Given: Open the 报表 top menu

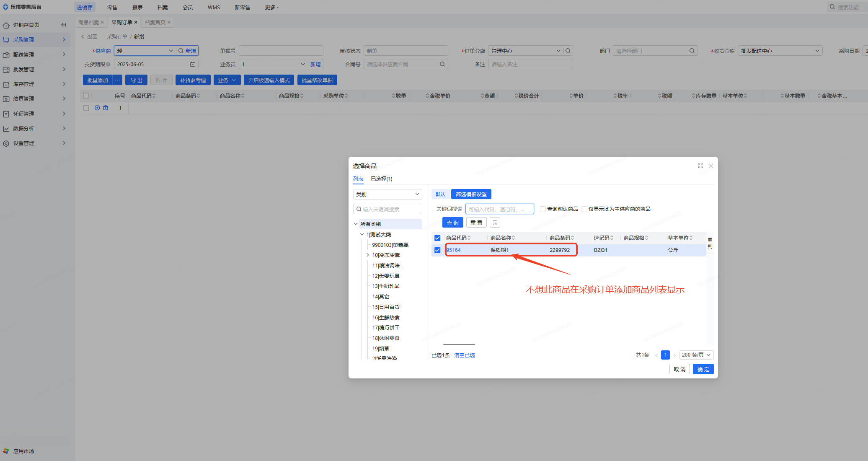Looking at the screenshot, I should [x=137, y=7].
